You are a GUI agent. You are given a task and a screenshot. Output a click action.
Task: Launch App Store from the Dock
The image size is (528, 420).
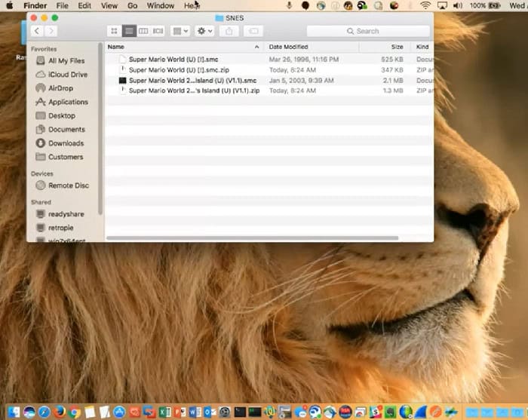point(119,412)
